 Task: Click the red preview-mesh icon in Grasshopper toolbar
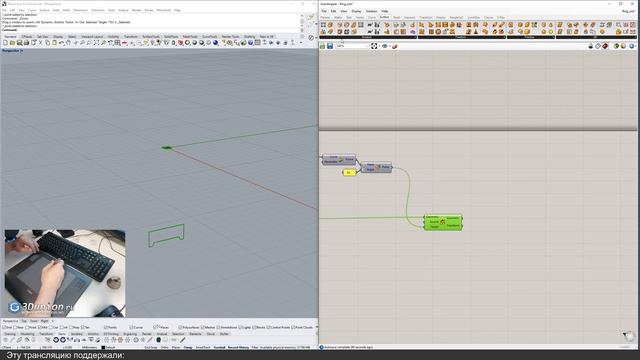tap(605, 46)
